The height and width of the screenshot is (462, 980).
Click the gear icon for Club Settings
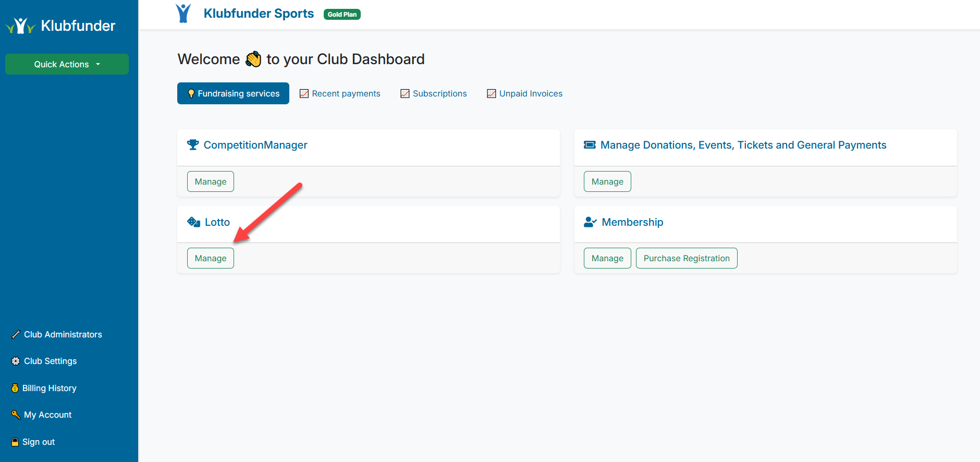click(x=16, y=361)
